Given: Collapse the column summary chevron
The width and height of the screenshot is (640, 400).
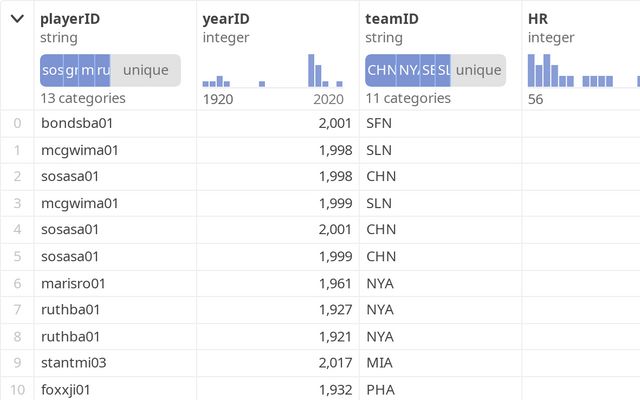Looking at the screenshot, I should tap(17, 19).
